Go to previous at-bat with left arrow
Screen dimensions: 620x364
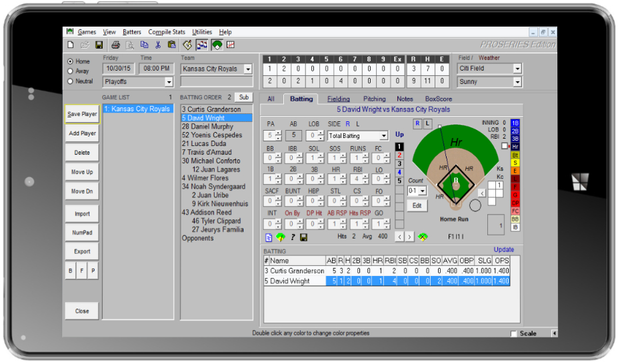[x=400, y=237]
